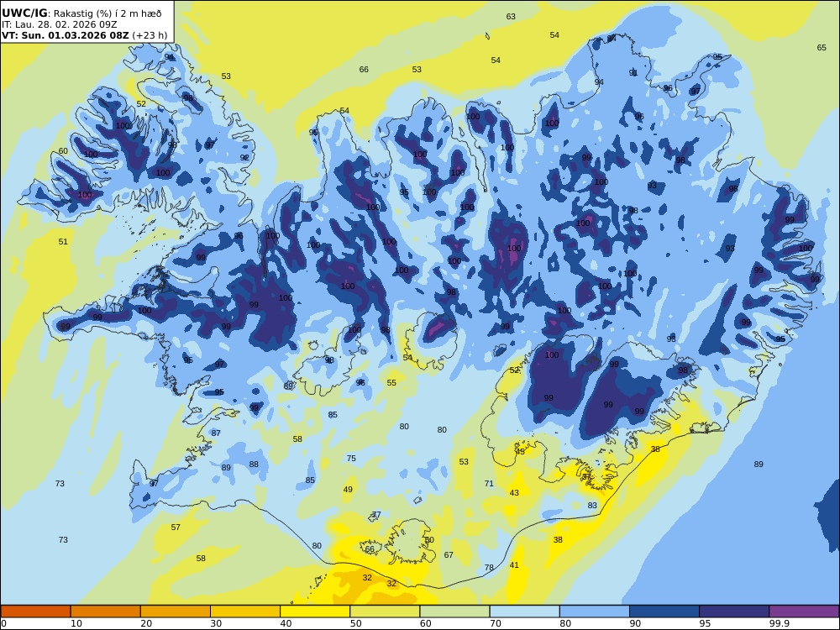Click the humidity value '51' on the map
Screen dimensions: 840x630
pyautogui.click(x=63, y=242)
